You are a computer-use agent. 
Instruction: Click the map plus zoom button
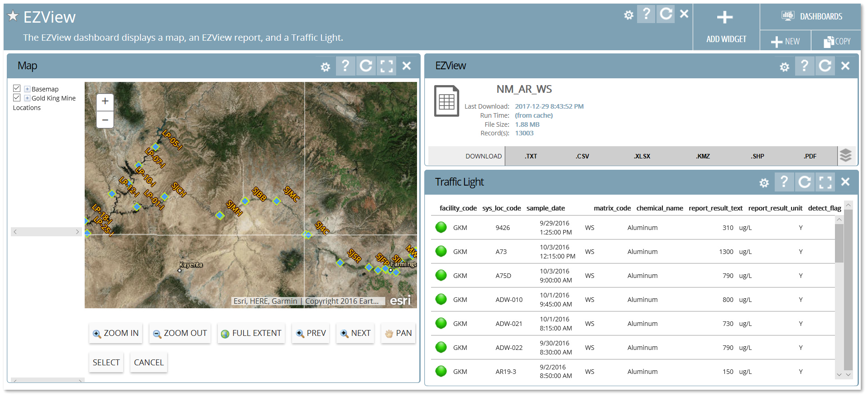(105, 101)
